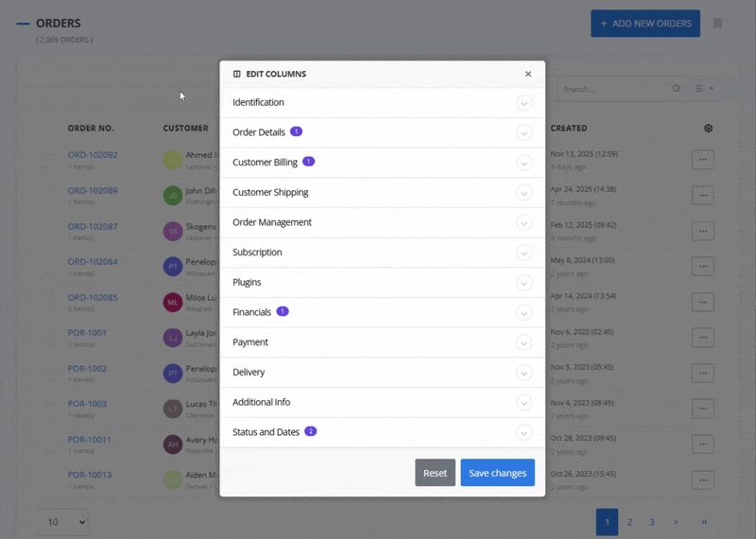This screenshot has height=539, width=756.
Task: Click the AH Avery avatar
Action: click(173, 444)
